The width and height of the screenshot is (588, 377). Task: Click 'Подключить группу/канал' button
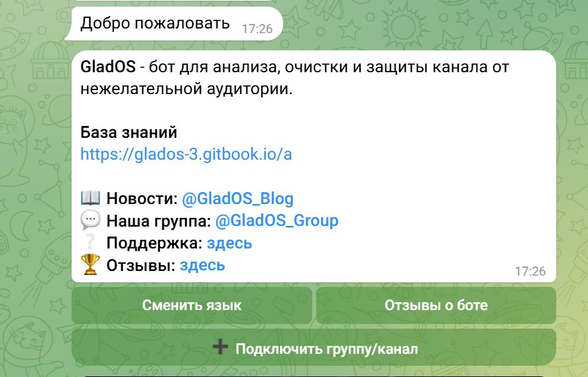click(x=314, y=348)
